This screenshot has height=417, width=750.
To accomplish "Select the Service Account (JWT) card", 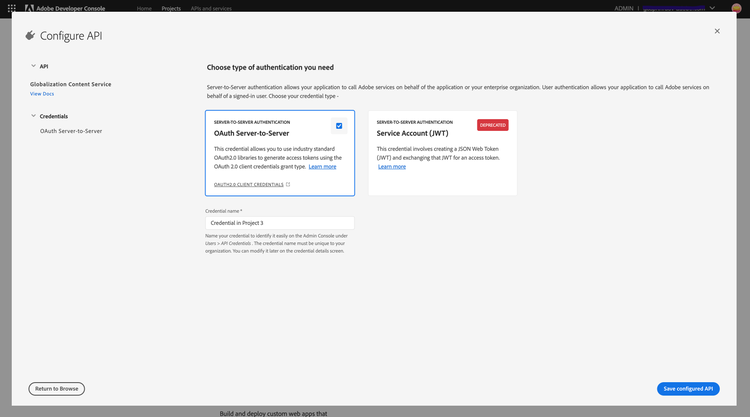I will [442, 153].
